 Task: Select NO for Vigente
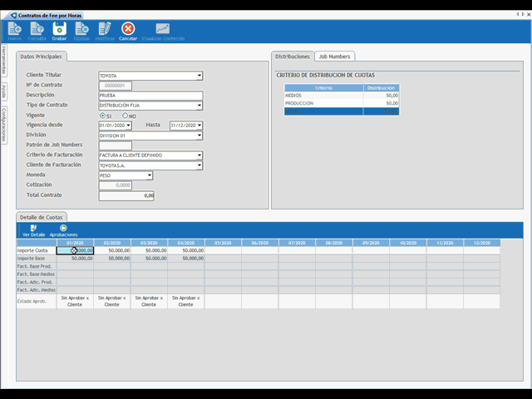coord(126,116)
